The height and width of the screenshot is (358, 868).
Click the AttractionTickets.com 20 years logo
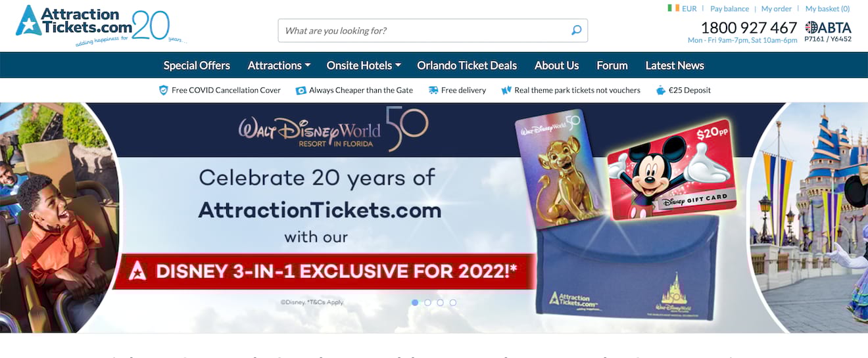point(101,25)
